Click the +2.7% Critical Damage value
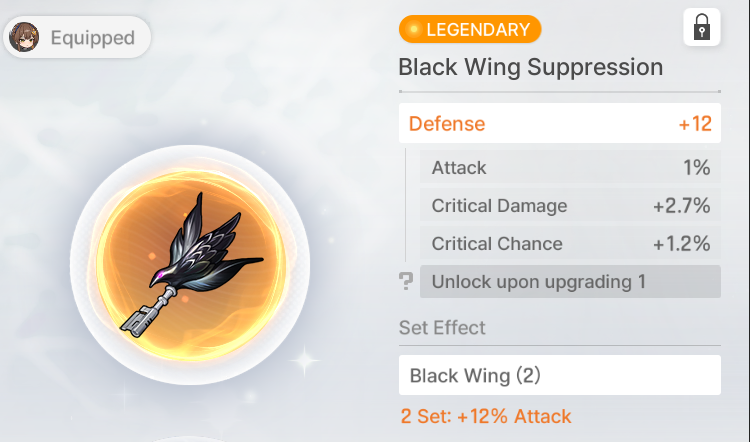 [682, 206]
